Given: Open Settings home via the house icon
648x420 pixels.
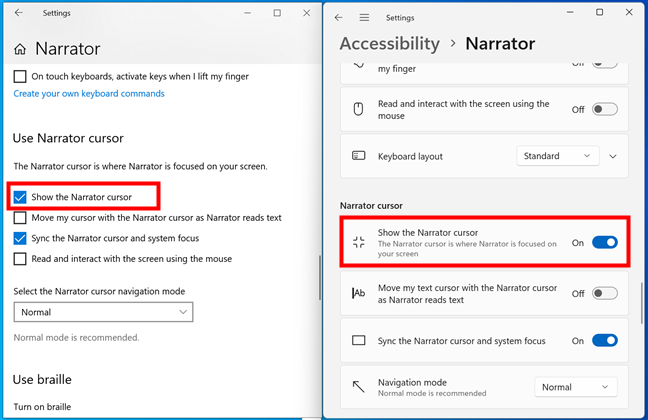Looking at the screenshot, I should [x=20, y=50].
